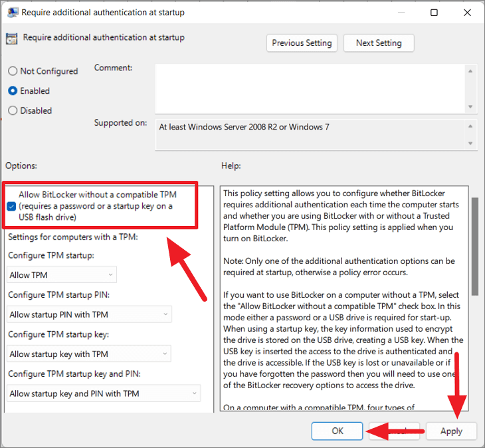Click the Comment box scroll up arrow
Image resolution: width=485 pixels, height=448 pixels.
pos(470,71)
